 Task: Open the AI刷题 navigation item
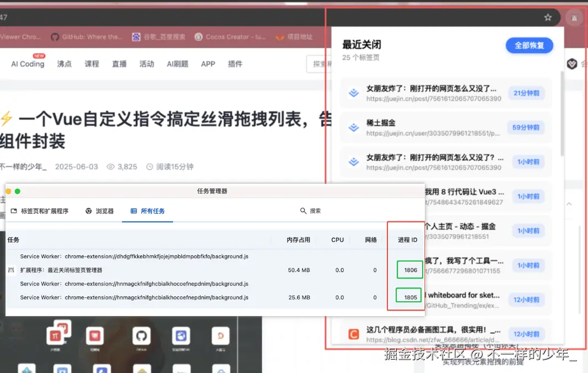[177, 64]
